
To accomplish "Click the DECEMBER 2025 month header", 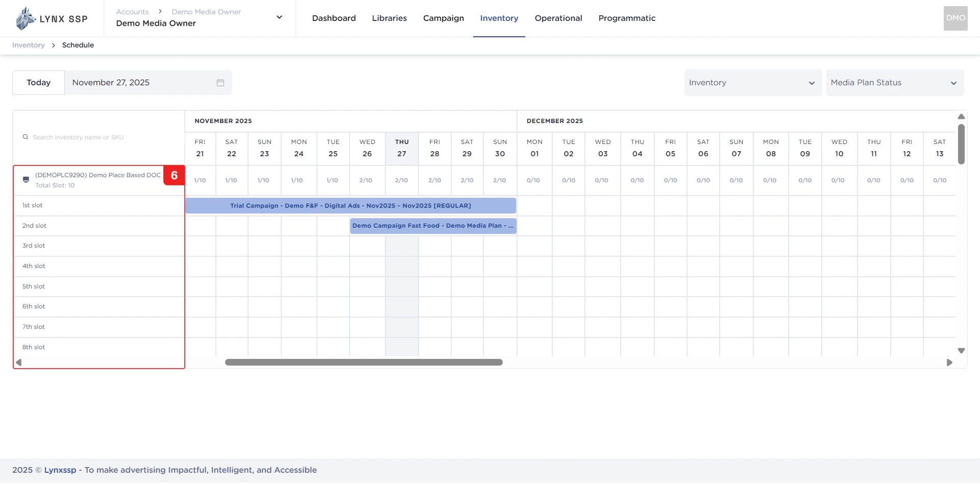I will (555, 122).
